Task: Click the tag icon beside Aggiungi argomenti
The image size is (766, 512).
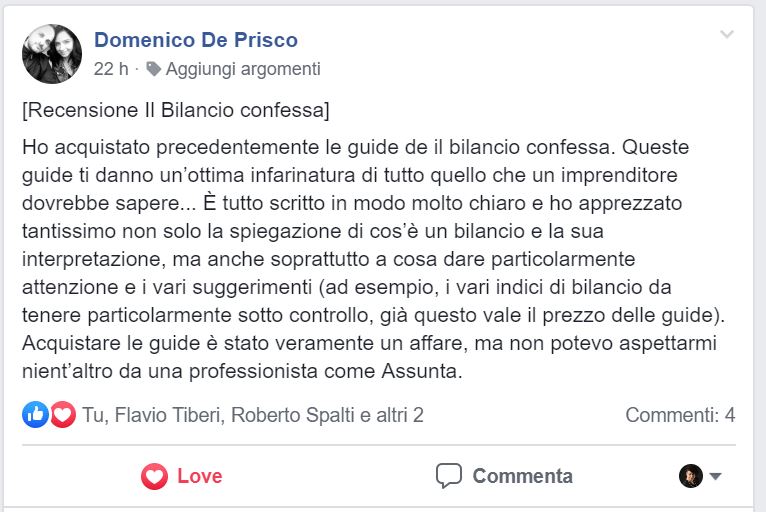Action: (x=153, y=69)
